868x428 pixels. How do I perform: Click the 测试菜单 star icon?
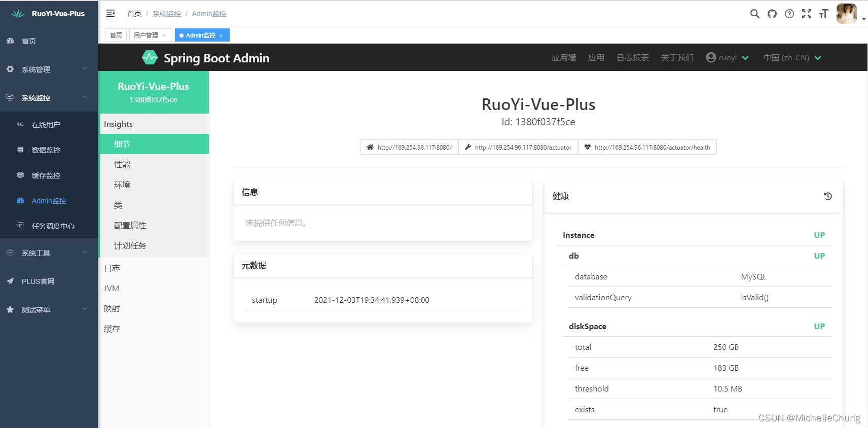(10, 309)
